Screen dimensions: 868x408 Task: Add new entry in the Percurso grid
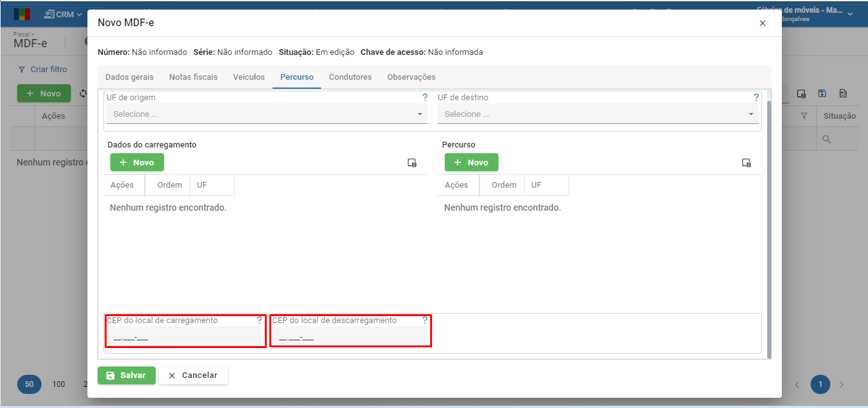pos(471,162)
